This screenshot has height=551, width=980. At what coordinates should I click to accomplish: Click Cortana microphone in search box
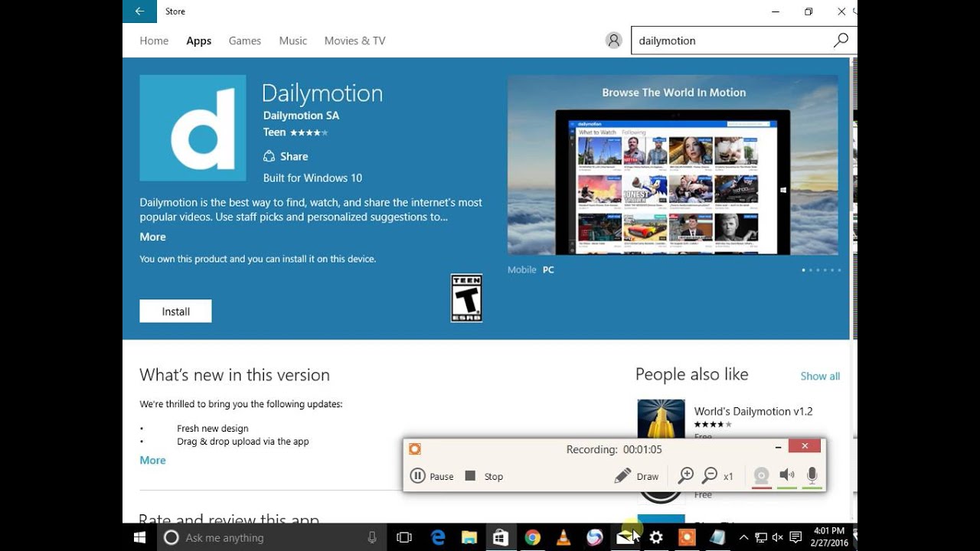tap(372, 537)
